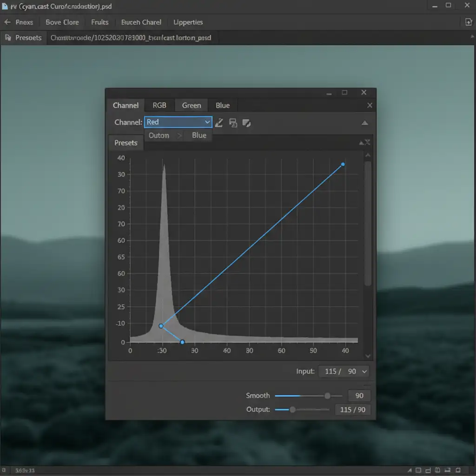Click the folder icon beside Presets path
The height and width of the screenshot is (476, 476).
coord(8,38)
